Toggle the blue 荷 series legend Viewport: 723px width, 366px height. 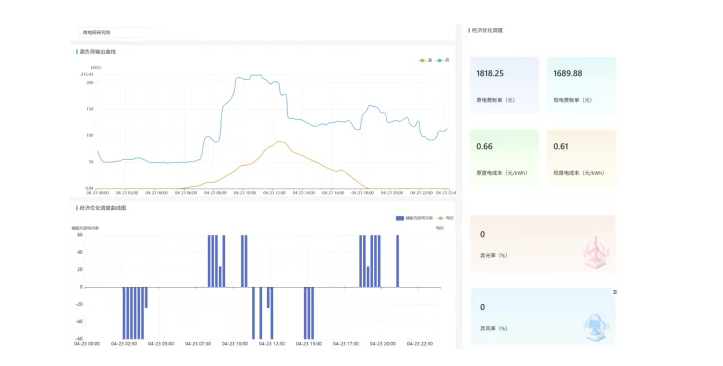click(443, 60)
